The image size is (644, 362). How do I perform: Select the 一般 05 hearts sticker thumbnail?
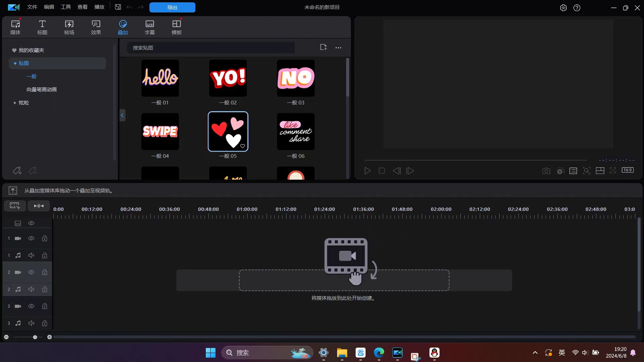(x=228, y=131)
